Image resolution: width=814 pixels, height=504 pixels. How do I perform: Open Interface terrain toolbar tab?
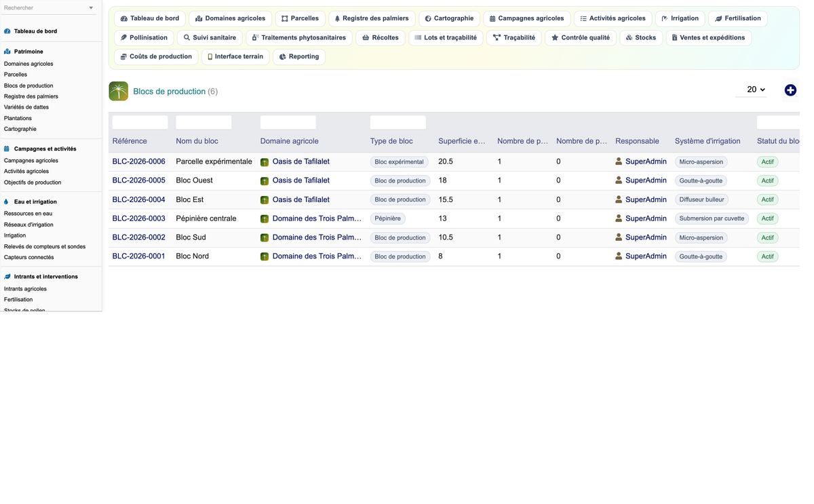[235, 56]
